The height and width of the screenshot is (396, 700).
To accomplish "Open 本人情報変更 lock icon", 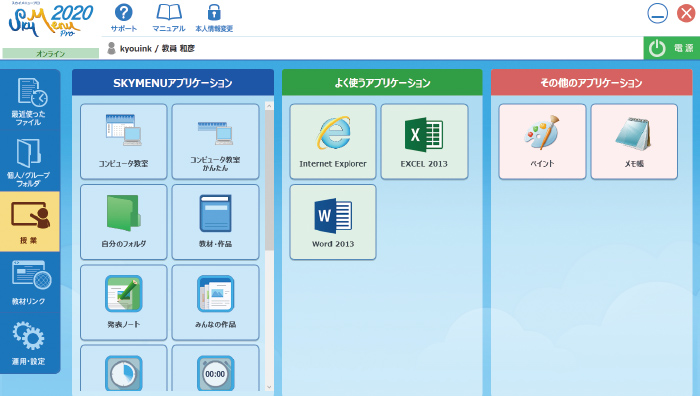I will tap(214, 18).
